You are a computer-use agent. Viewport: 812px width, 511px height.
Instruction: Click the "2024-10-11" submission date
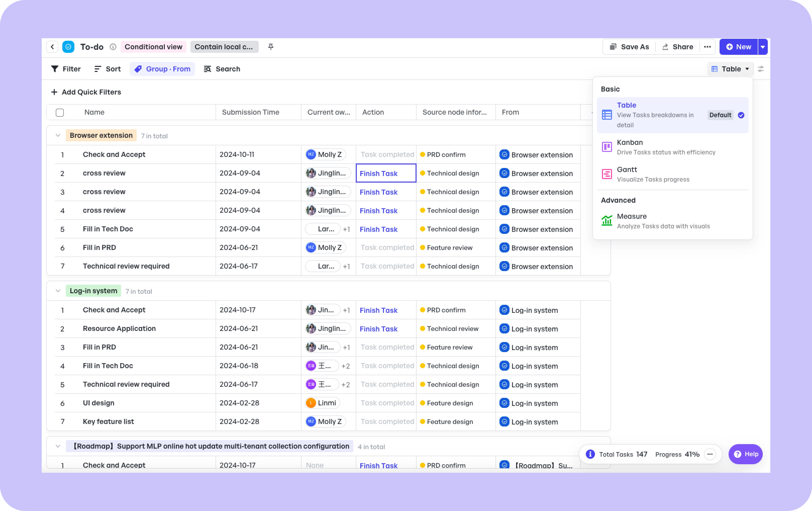pos(237,155)
